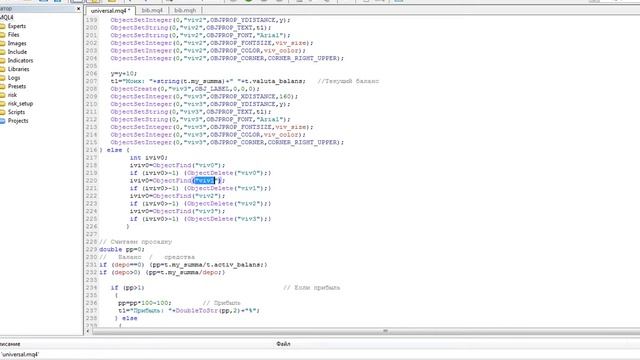This screenshot has width=640, height=360.
Task: Open the risk_setup folder
Action: coord(20,103)
